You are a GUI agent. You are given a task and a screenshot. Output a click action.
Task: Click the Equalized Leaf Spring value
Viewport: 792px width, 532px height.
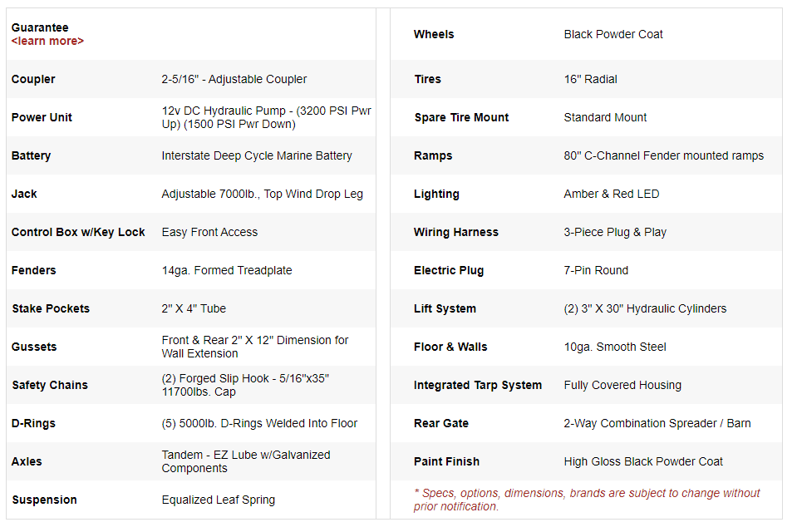pos(218,500)
